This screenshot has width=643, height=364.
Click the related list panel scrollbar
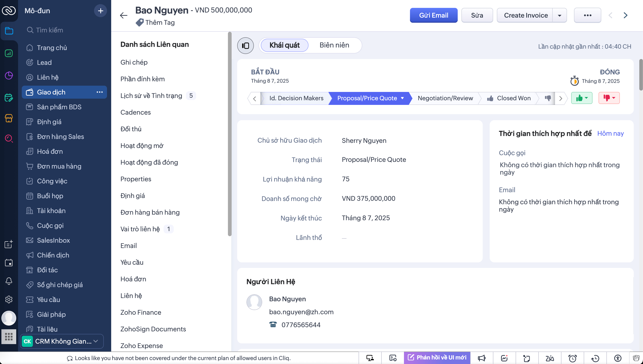pyautogui.click(x=230, y=134)
